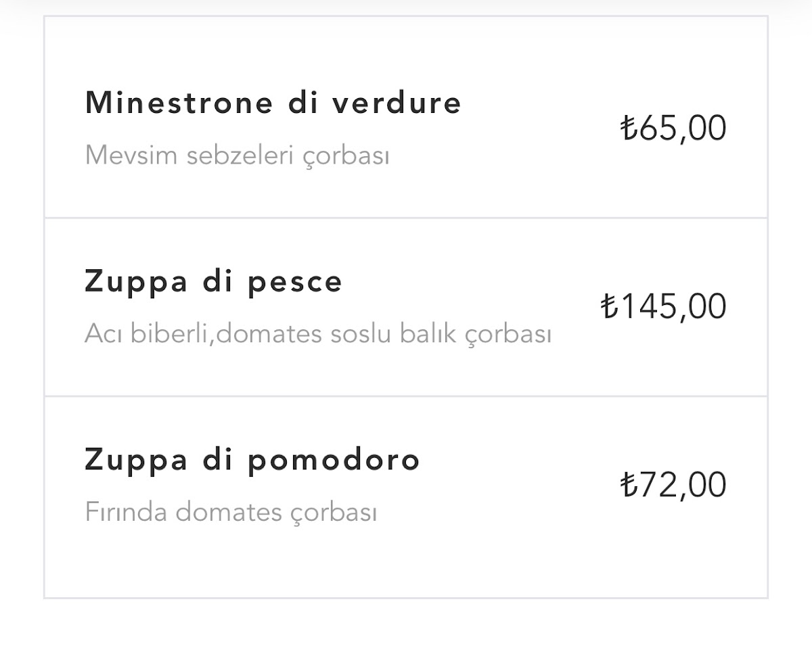Click the lira symbol before 72,00
812x656 pixels.
click(629, 484)
